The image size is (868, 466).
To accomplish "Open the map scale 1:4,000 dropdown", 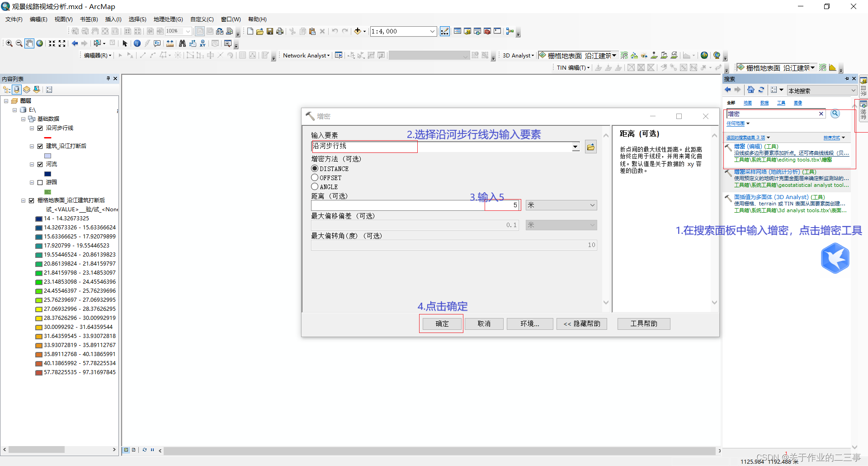I will pos(432,31).
